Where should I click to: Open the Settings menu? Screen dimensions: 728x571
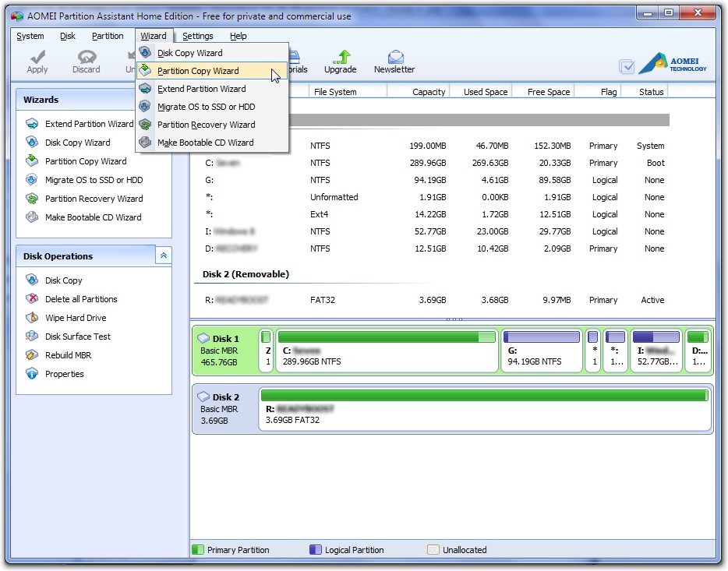pos(198,36)
